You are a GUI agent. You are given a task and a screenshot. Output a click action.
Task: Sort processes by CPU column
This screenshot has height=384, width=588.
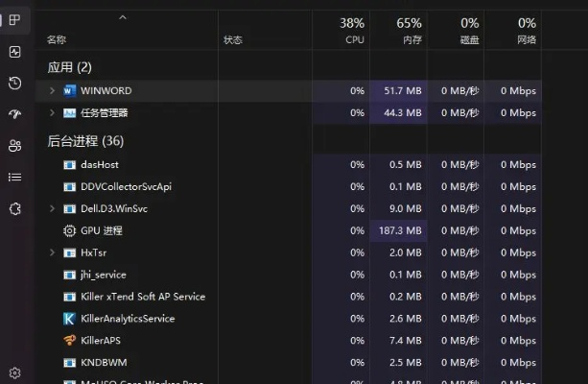pos(352,31)
